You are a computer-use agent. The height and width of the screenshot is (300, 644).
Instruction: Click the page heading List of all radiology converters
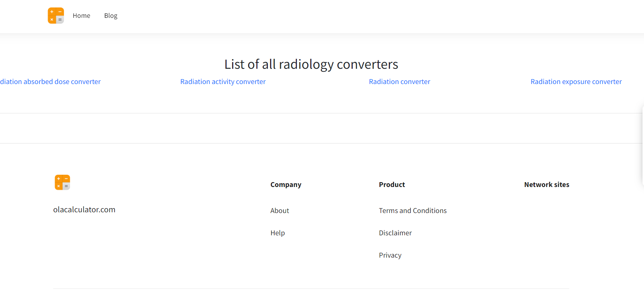pyautogui.click(x=311, y=64)
